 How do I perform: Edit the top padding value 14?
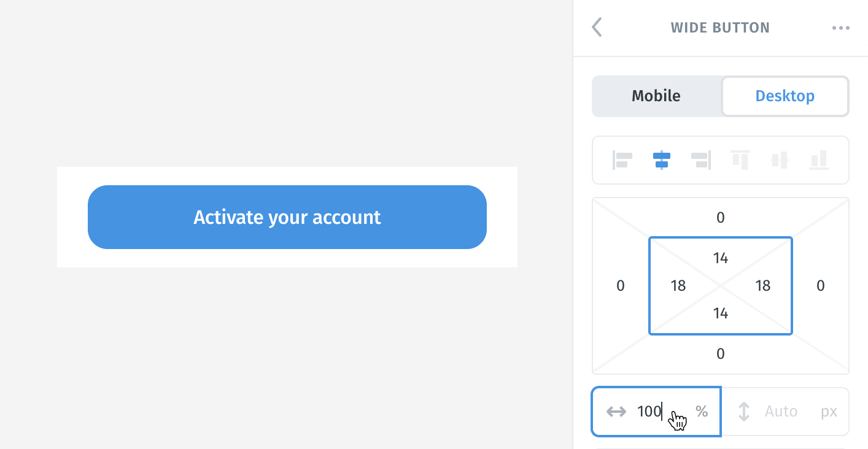pos(721,258)
